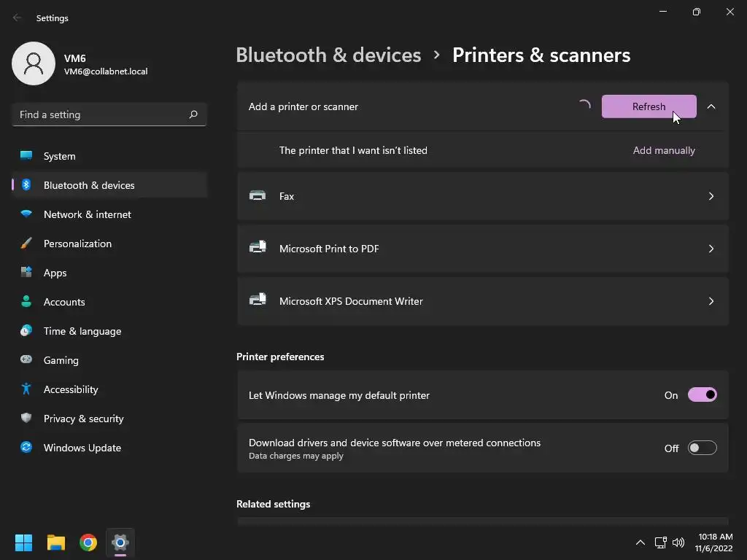Enable Download drivers over metered connections toggle
Viewport: 747px width, 560px height.
702,448
